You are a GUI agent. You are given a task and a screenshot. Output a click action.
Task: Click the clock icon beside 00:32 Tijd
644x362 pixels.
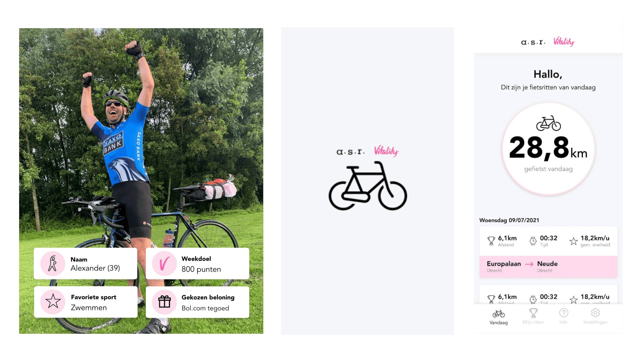point(533,241)
